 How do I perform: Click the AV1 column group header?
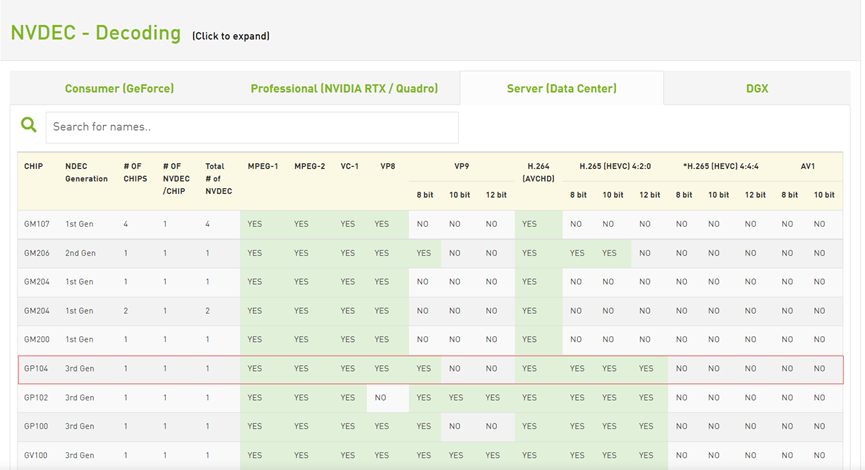point(808,166)
